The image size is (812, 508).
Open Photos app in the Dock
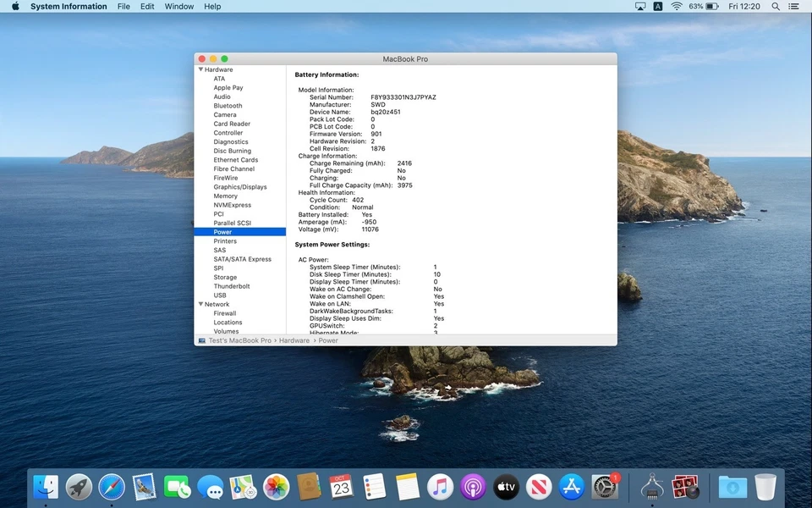tap(276, 488)
